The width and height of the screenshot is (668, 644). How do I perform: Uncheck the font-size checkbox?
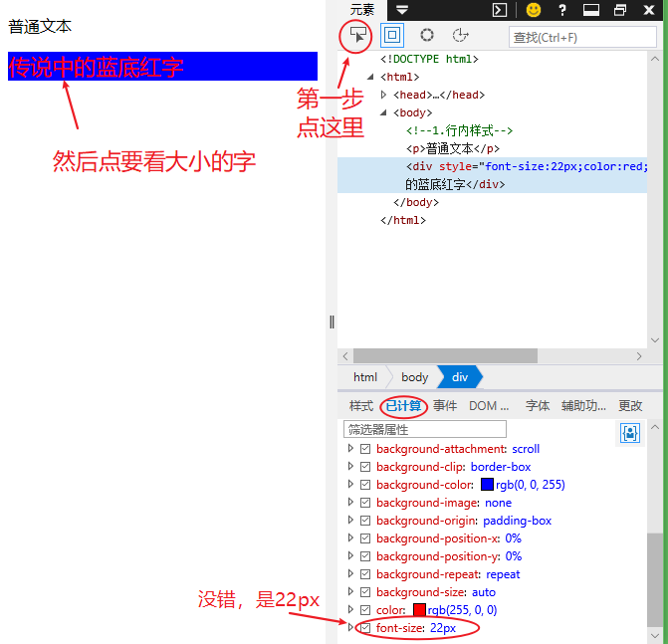click(365, 628)
